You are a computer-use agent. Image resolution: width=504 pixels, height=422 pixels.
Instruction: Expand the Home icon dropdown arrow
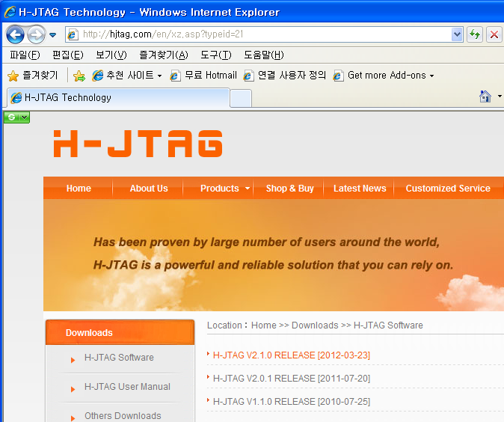point(500,97)
